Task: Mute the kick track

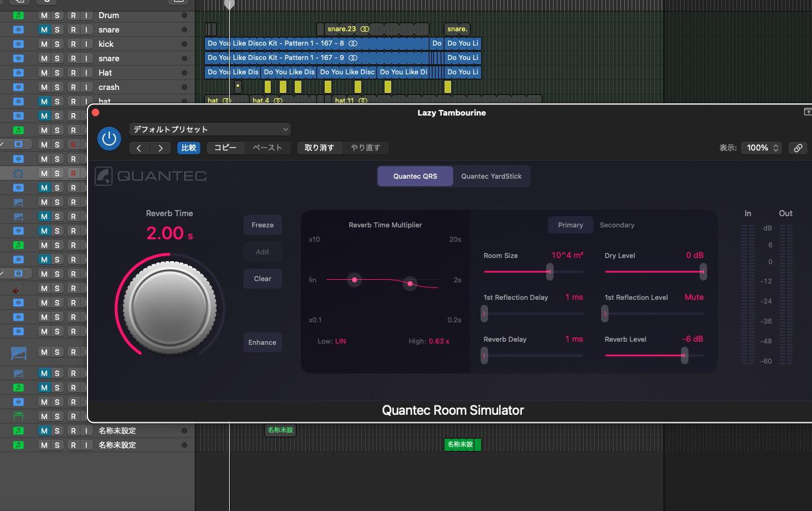Action: (44, 44)
